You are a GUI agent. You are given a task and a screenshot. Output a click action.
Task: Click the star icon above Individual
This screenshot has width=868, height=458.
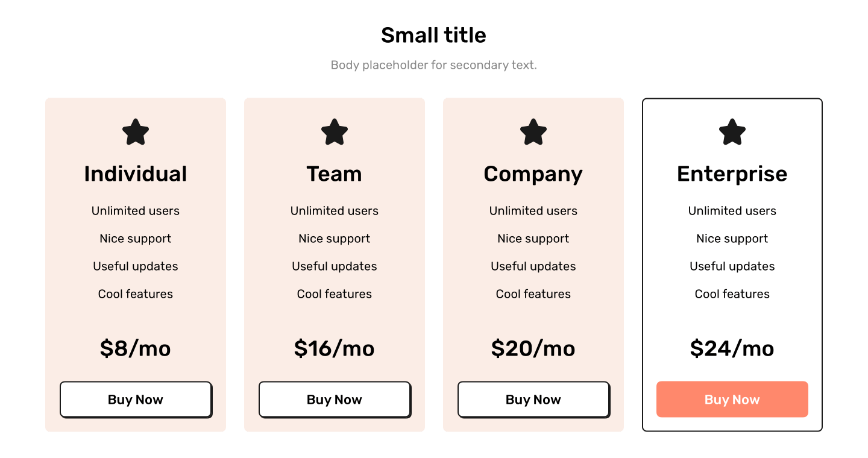(x=136, y=132)
